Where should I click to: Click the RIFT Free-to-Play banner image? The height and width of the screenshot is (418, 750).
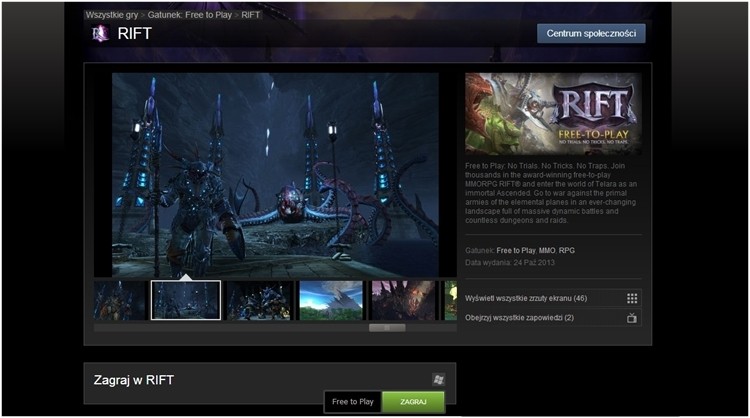click(553, 113)
